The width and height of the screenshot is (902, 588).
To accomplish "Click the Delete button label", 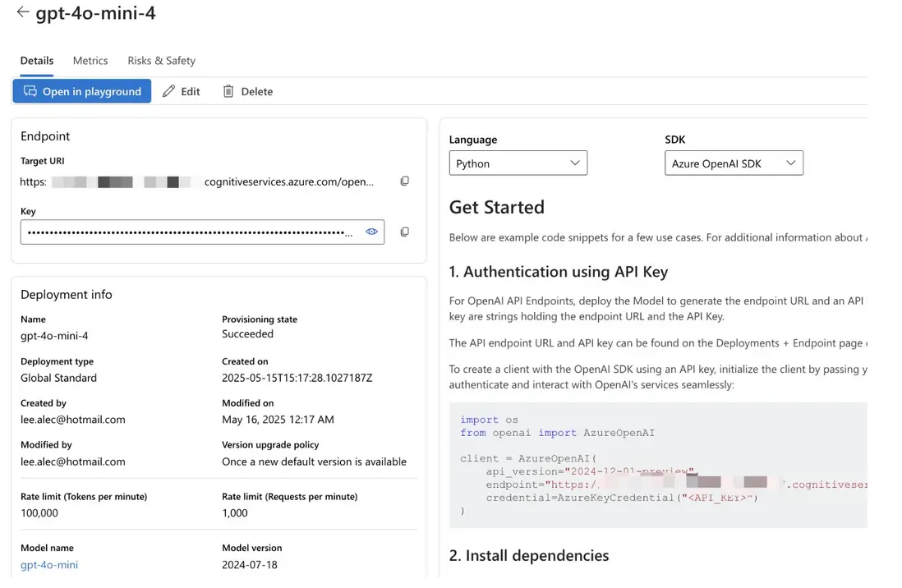I will click(256, 91).
